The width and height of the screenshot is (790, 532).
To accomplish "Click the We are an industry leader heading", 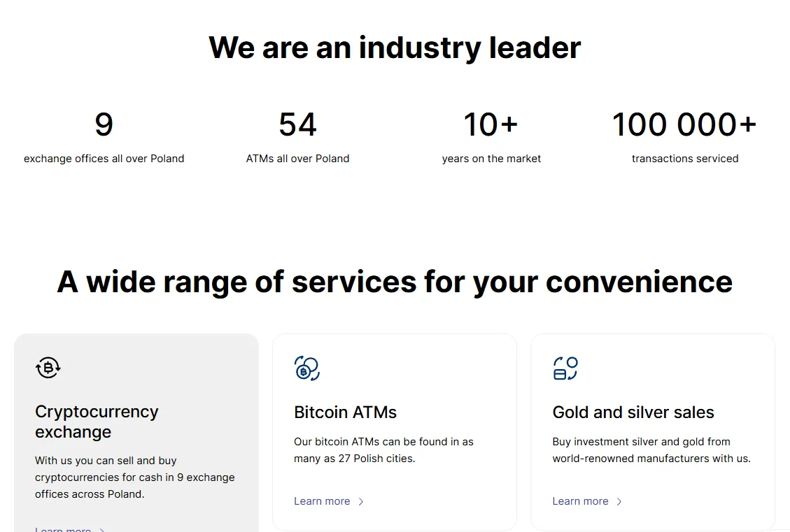I will click(395, 48).
